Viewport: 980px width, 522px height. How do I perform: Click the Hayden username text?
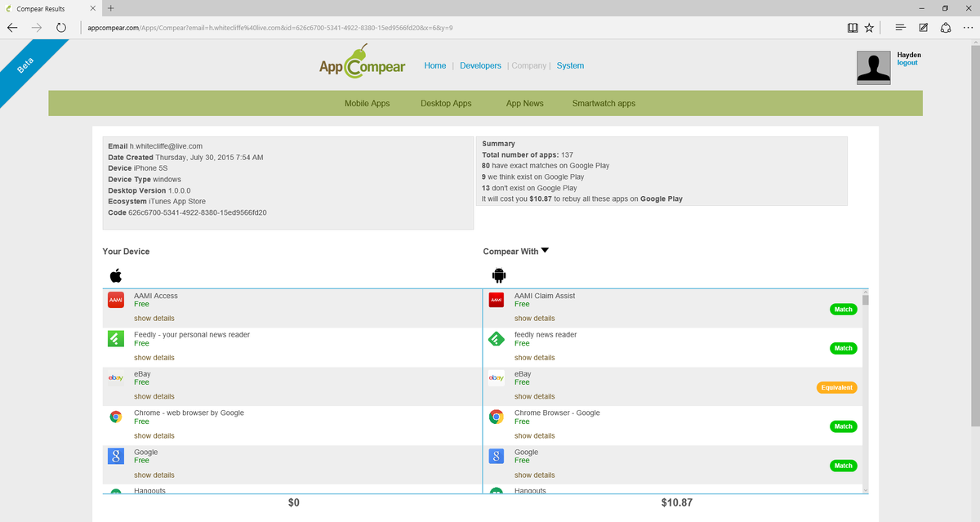pos(909,55)
